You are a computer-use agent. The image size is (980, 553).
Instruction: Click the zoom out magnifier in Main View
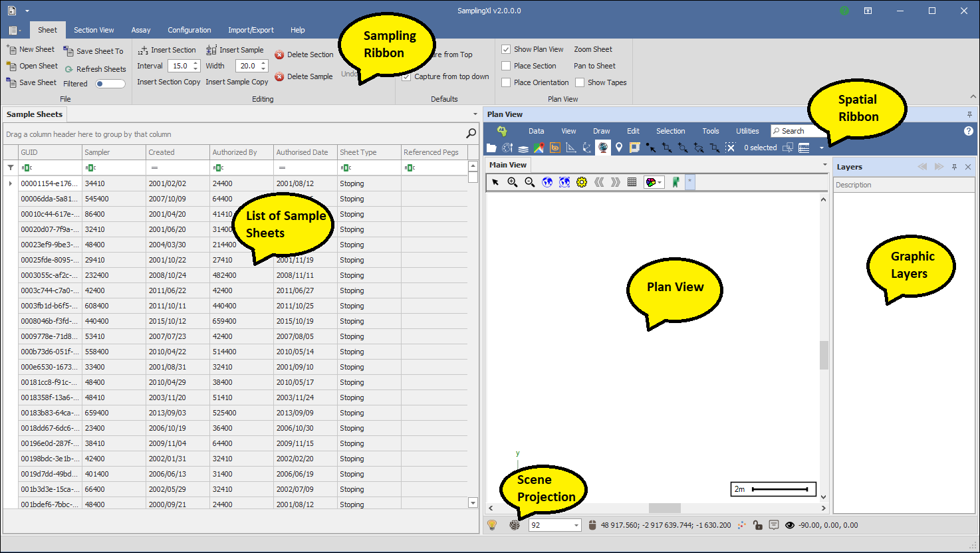(x=530, y=181)
